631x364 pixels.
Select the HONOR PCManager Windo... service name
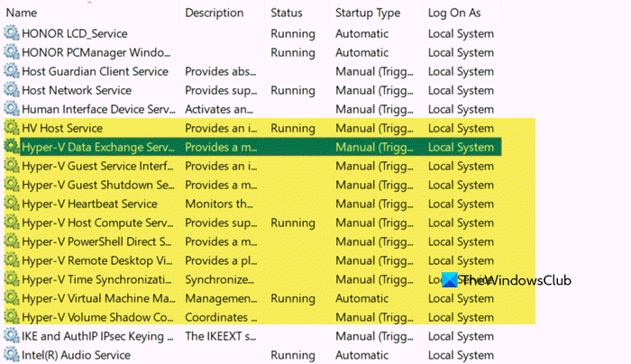(96, 52)
